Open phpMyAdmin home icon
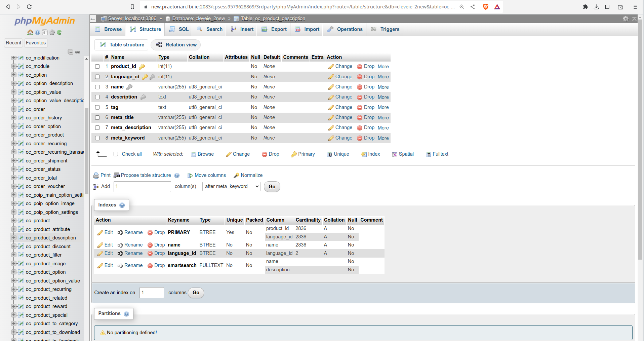This screenshot has width=644, height=341. coord(30,33)
